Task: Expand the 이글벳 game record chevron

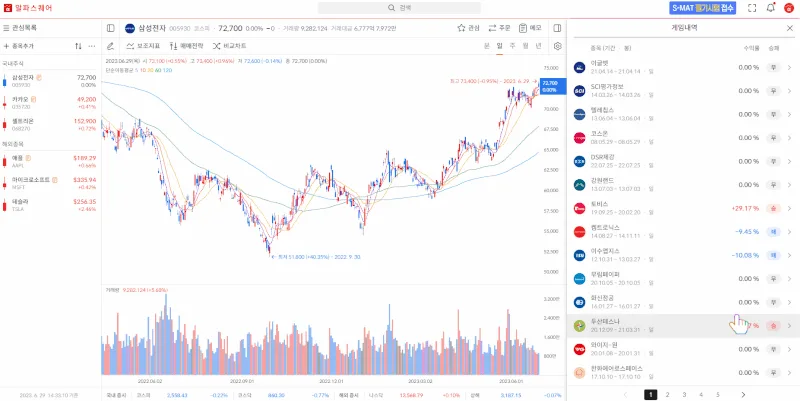Action: 789,67
